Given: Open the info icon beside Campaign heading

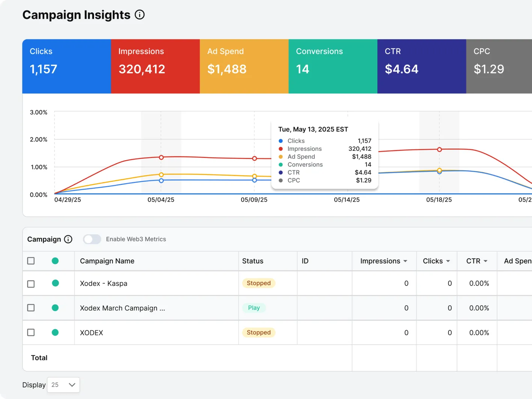Looking at the screenshot, I should pyautogui.click(x=68, y=239).
